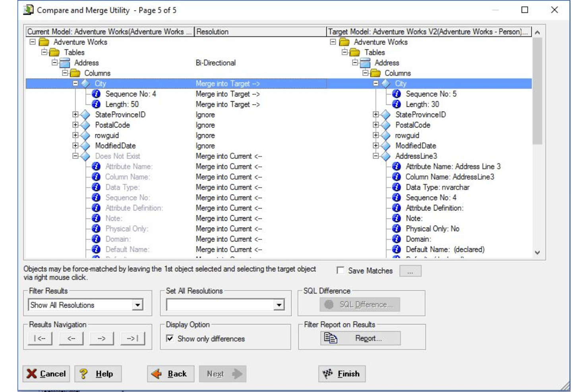Click the Does Not Exist diamond icon
This screenshot has height=392, width=588.
(x=85, y=156)
